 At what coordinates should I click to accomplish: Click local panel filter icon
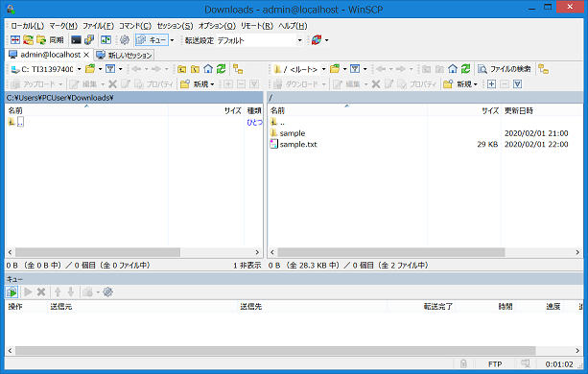[x=110, y=69]
